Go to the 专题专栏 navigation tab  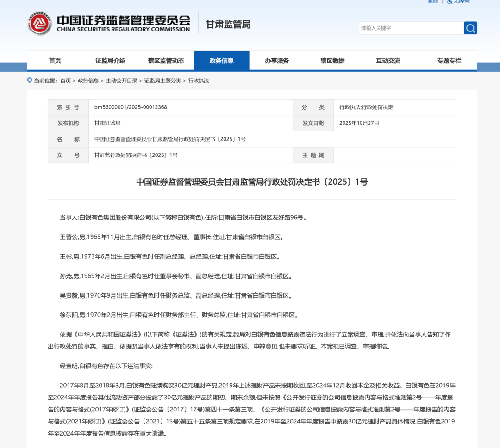point(449,61)
